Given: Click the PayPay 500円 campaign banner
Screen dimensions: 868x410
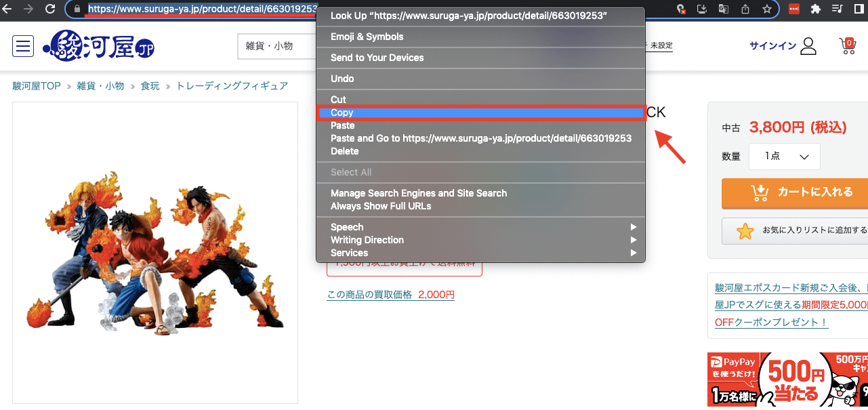Looking at the screenshot, I should tap(787, 380).
